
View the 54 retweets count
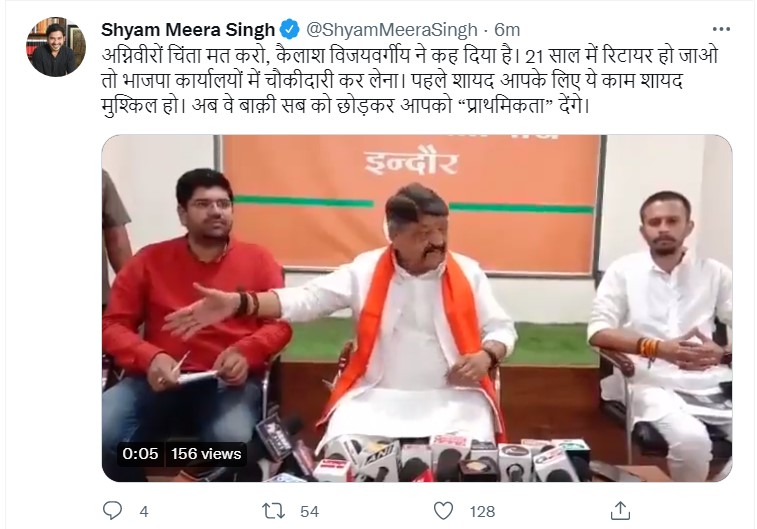(x=309, y=512)
